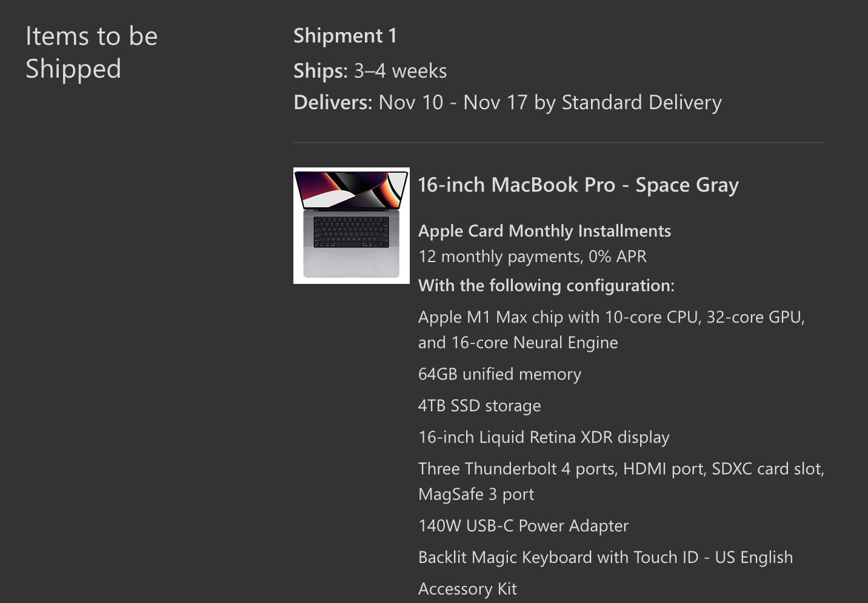The width and height of the screenshot is (868, 603).
Task: Open the 16-inch MacBook Pro Space Gray title
Action: click(578, 185)
